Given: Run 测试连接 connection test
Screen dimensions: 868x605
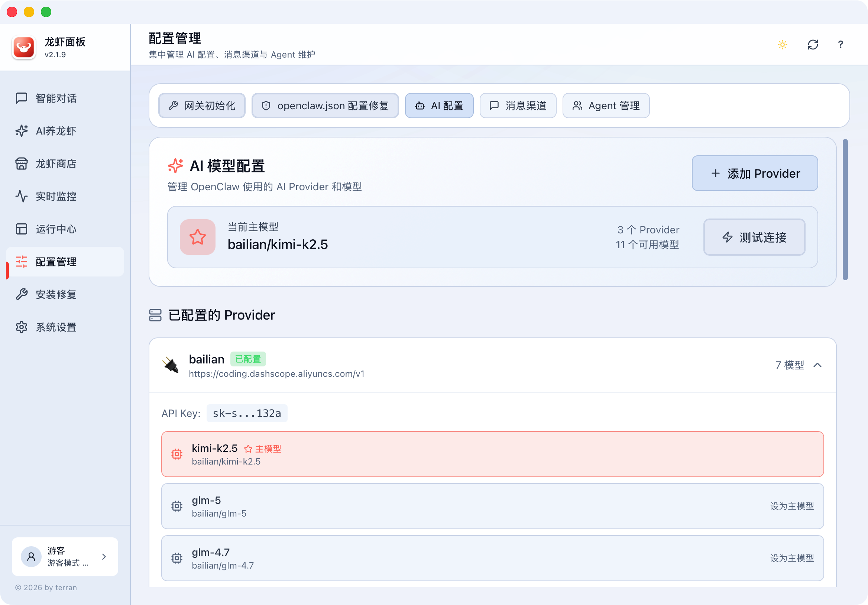Looking at the screenshot, I should coord(754,237).
